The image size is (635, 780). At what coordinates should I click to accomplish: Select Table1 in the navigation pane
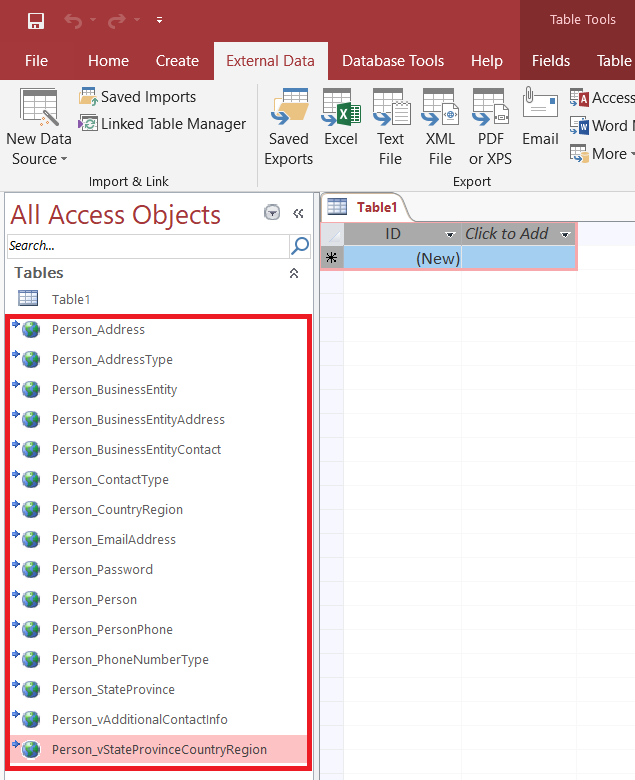tap(71, 299)
